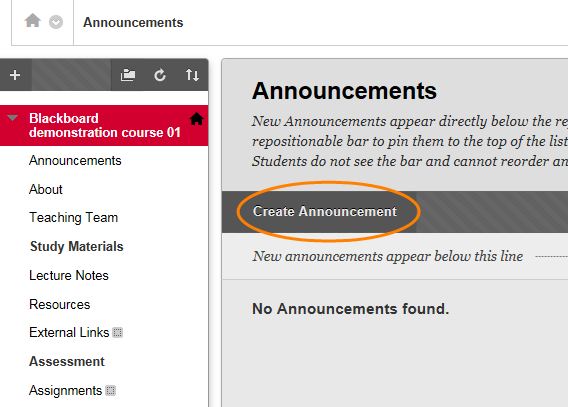The image size is (568, 407).
Task: Open Lecture Notes from the course menu
Action: click(x=69, y=276)
